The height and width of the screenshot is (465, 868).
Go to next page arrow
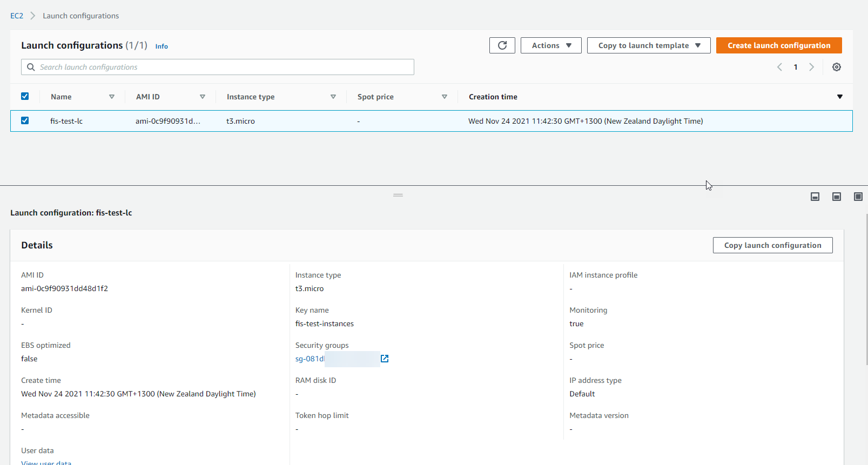coord(811,67)
